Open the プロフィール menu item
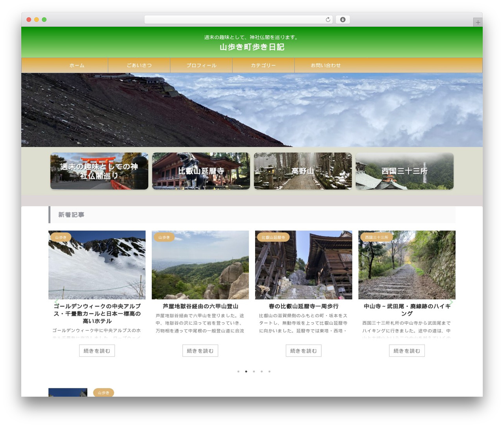 (201, 65)
